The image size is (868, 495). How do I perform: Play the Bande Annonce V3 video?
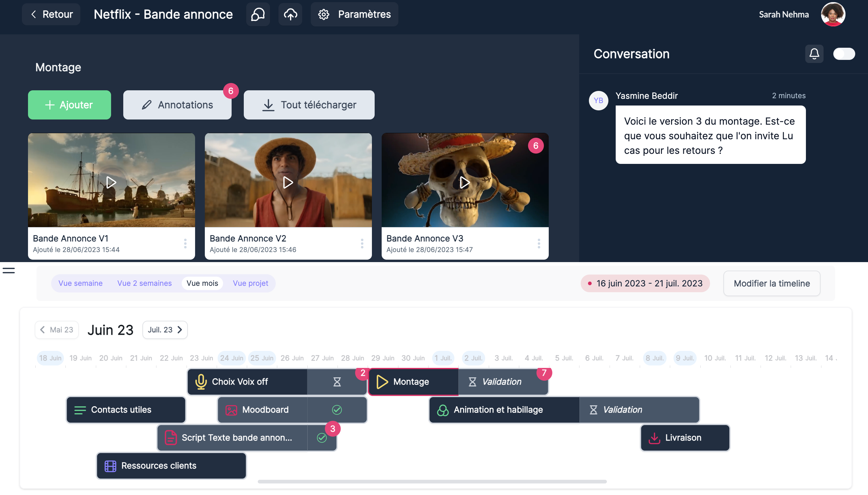tap(464, 182)
